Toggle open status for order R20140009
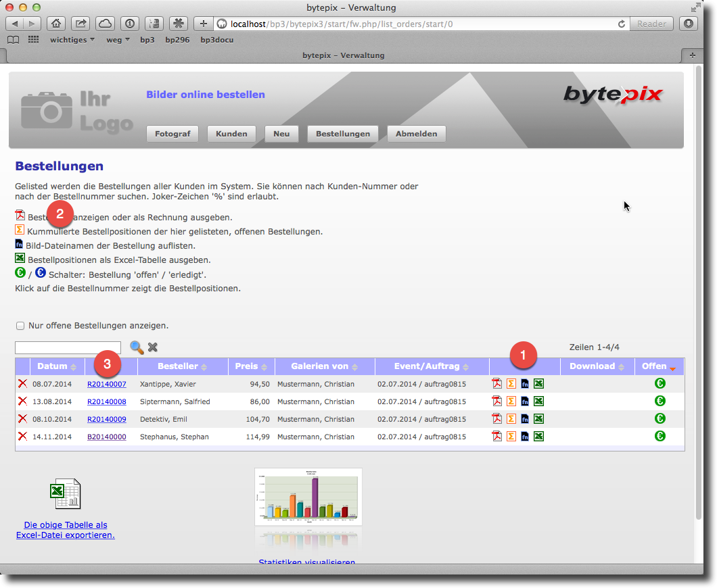This screenshot has width=717, height=588. click(x=660, y=418)
